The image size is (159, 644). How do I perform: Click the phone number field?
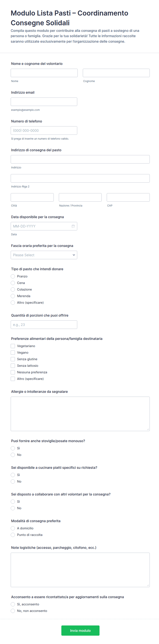click(44, 130)
